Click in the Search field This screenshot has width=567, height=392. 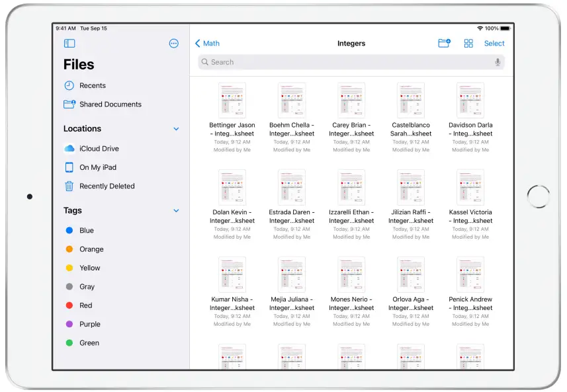click(x=351, y=62)
